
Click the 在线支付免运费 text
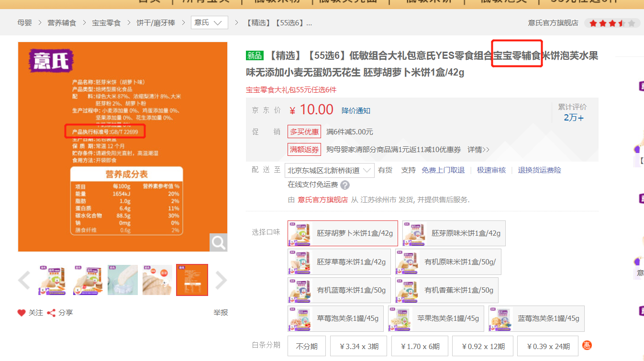click(x=312, y=185)
